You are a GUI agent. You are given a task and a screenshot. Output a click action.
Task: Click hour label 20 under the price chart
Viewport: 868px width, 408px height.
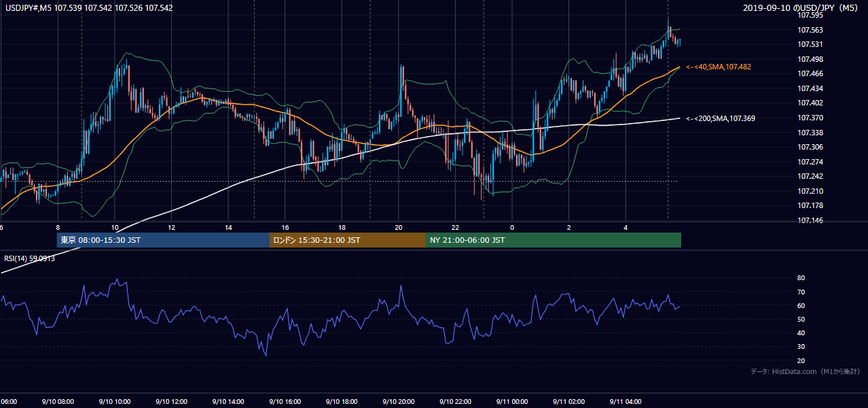(x=399, y=228)
